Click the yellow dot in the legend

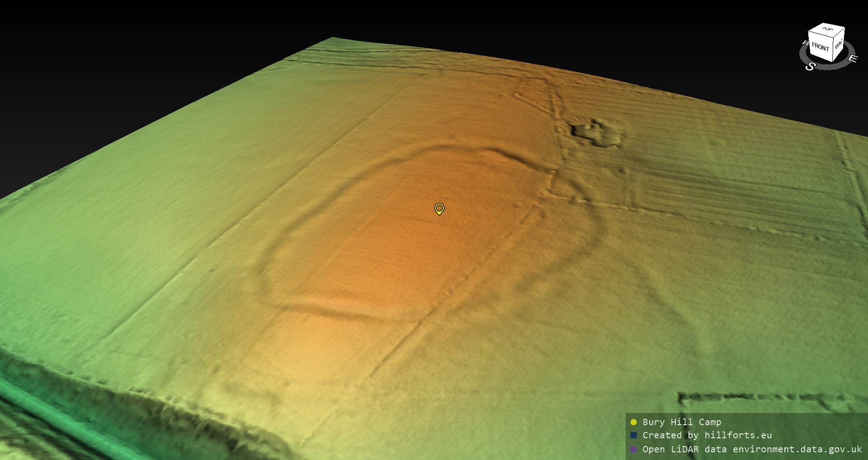coord(633,422)
